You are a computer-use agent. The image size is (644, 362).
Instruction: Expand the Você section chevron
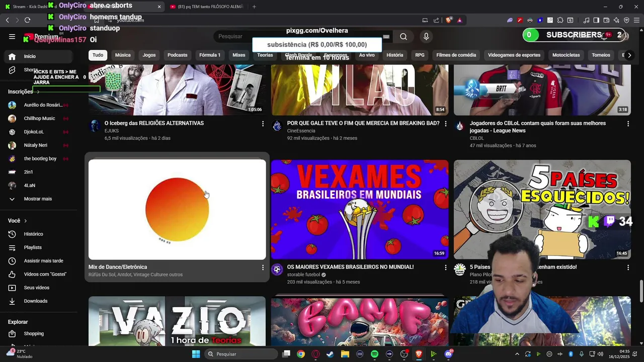tap(26, 221)
